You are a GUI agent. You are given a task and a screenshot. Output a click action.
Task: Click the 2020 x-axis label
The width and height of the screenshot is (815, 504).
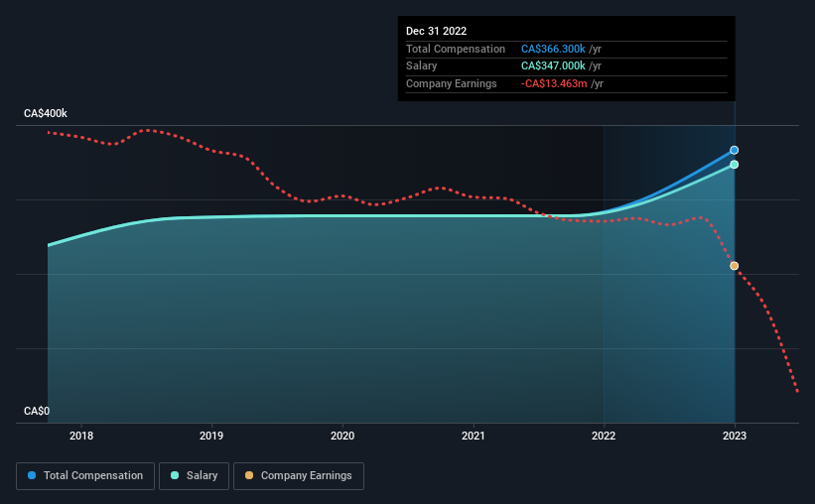(342, 436)
